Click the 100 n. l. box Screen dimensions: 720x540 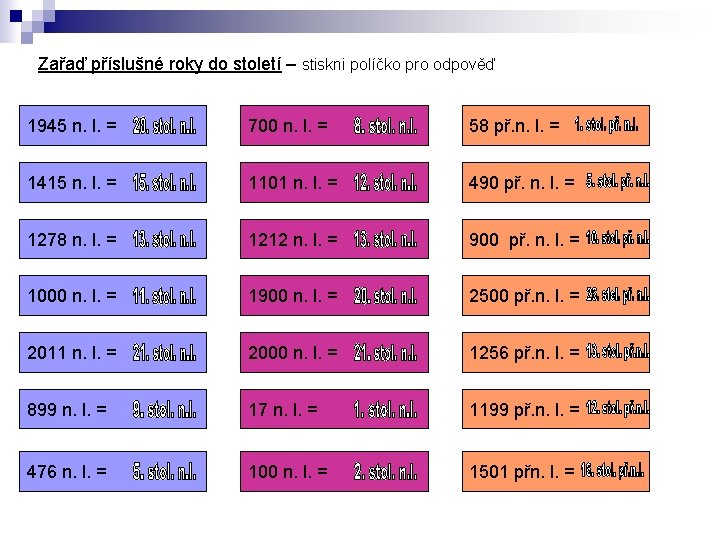click(x=334, y=471)
